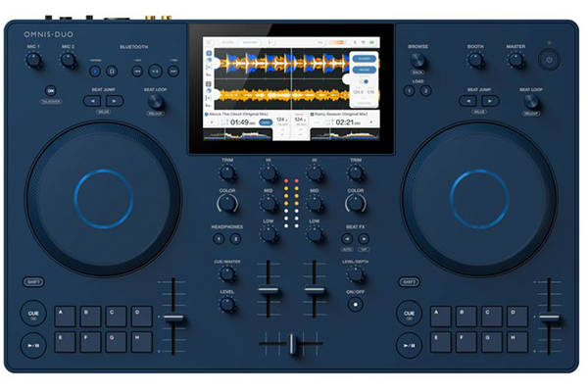The image size is (588, 392).
Task: Click the crossfader handle
Action: pos(292,344)
